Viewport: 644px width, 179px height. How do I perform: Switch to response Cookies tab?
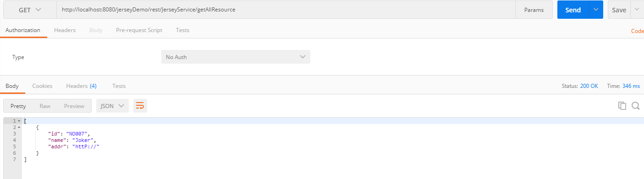pyautogui.click(x=42, y=86)
